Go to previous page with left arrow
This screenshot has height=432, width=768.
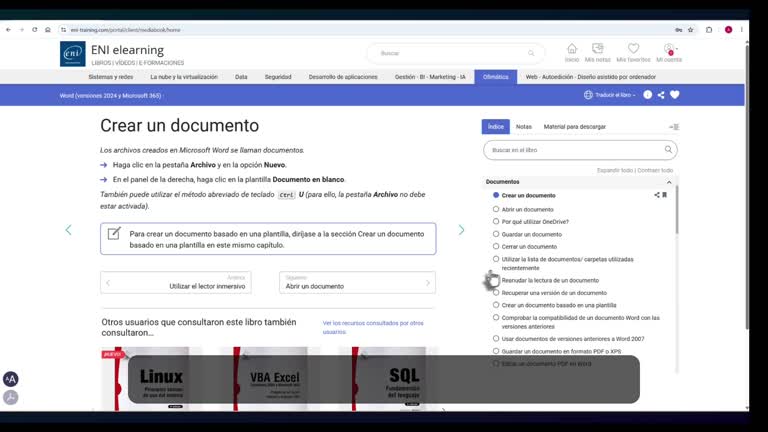pyautogui.click(x=68, y=230)
